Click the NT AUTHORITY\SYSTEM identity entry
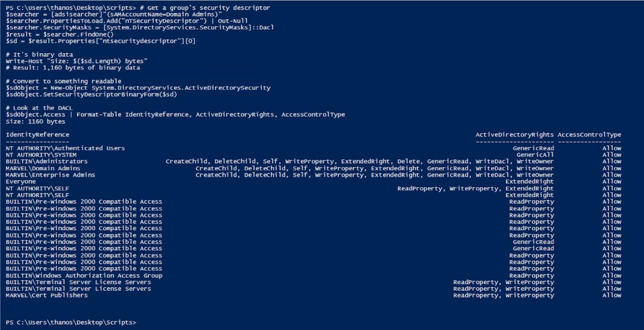The height and width of the screenshot is (330, 644). (x=41, y=155)
